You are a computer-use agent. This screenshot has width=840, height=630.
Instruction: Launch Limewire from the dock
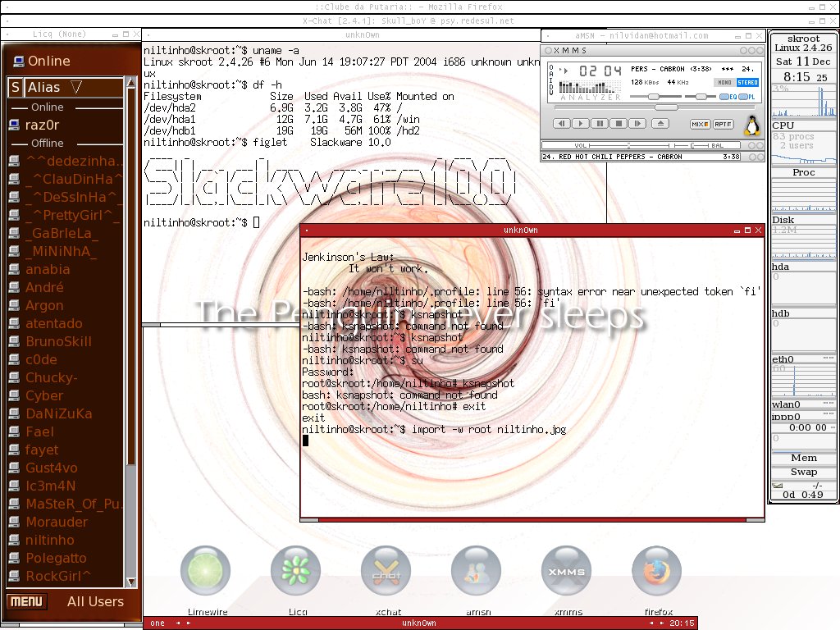click(206, 571)
